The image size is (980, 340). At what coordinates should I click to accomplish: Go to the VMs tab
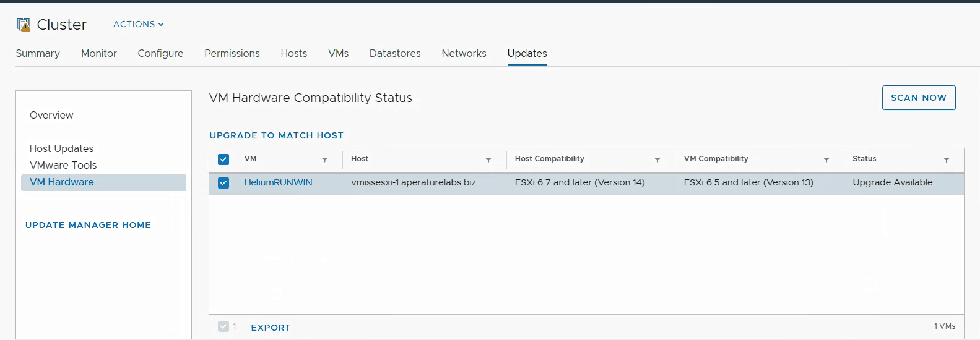(x=339, y=53)
